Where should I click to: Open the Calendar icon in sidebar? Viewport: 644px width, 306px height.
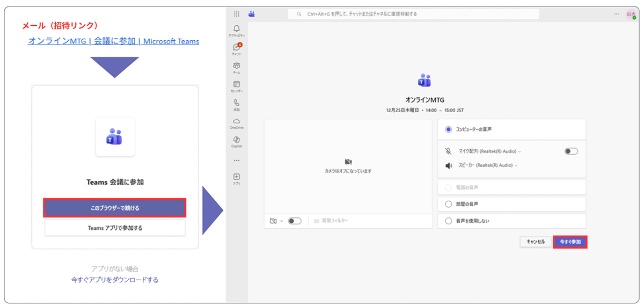237,85
